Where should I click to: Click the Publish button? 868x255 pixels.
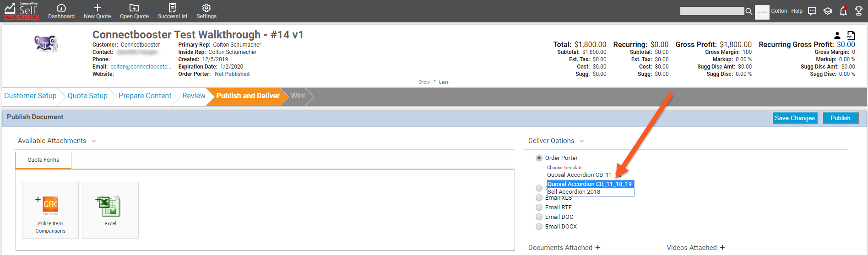pos(840,118)
